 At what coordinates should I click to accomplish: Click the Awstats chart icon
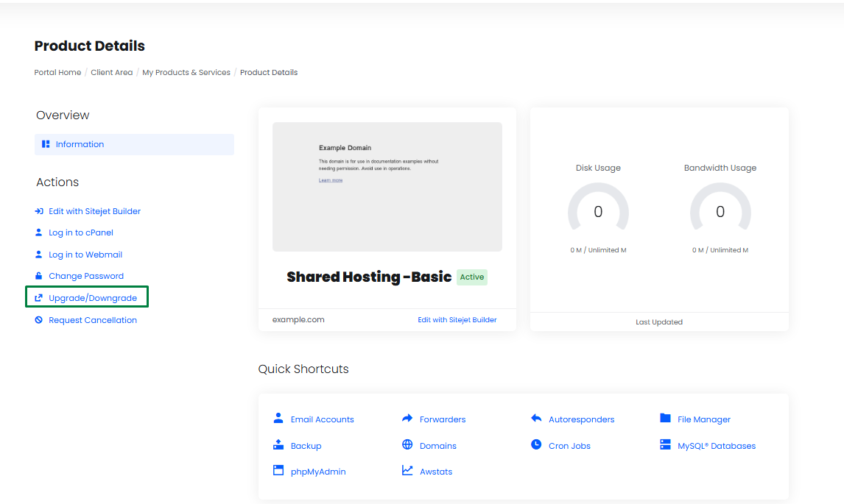click(407, 470)
